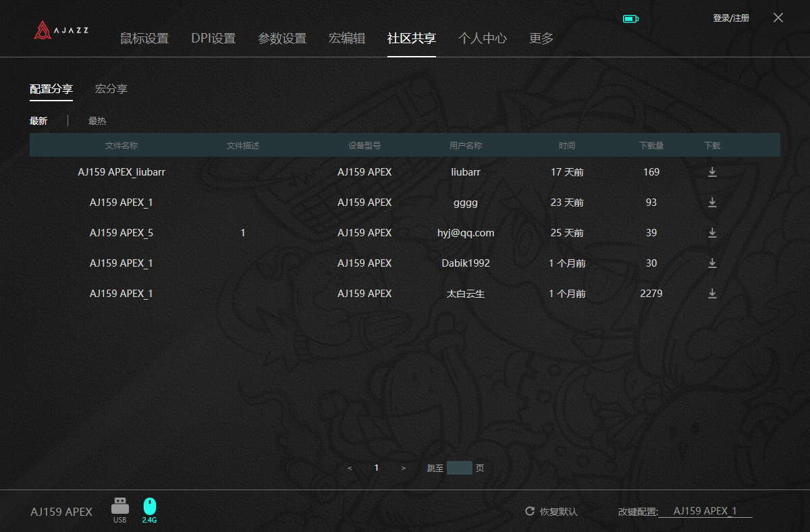The height and width of the screenshot is (532, 810).
Task: Download the hyj@qq.com config
Action: click(x=712, y=233)
